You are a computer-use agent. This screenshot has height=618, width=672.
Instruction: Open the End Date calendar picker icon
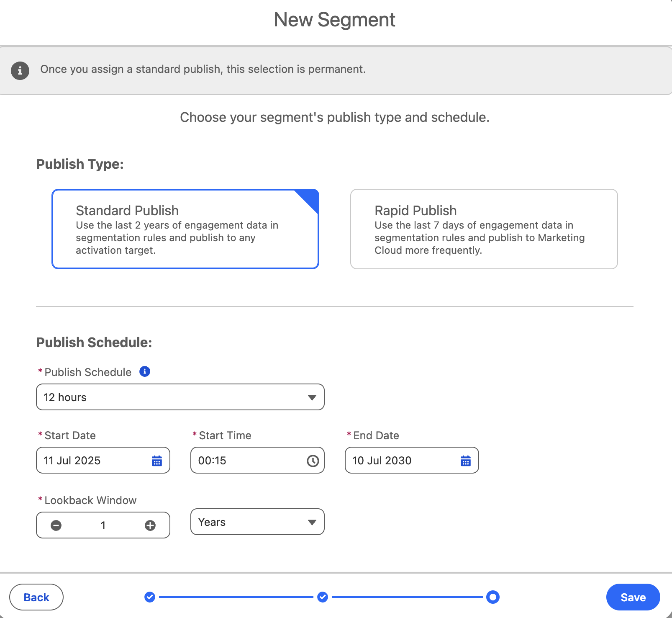[x=466, y=461]
